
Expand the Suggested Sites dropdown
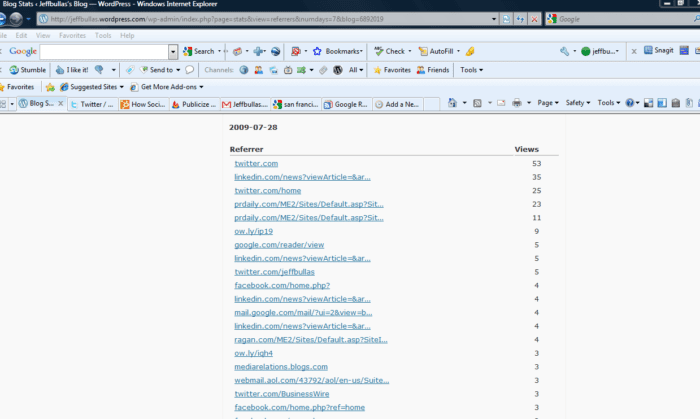pyautogui.click(x=121, y=87)
